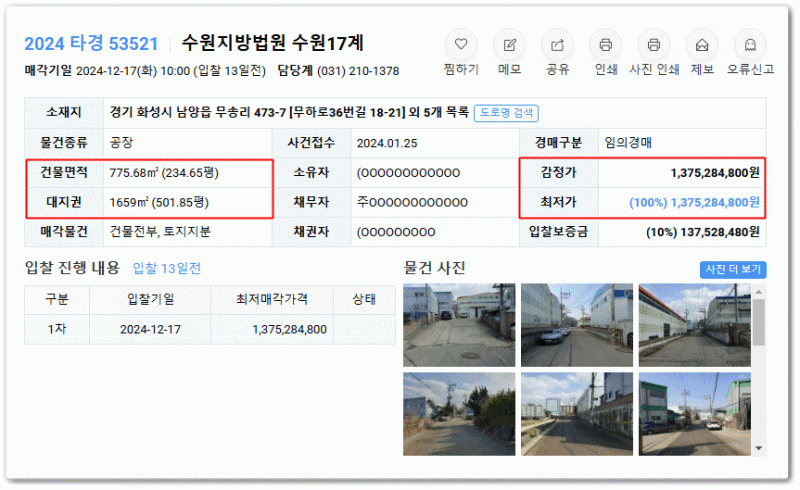This screenshot has height=490, width=800.
Task: Click the 상태 column header
Action: [364, 300]
